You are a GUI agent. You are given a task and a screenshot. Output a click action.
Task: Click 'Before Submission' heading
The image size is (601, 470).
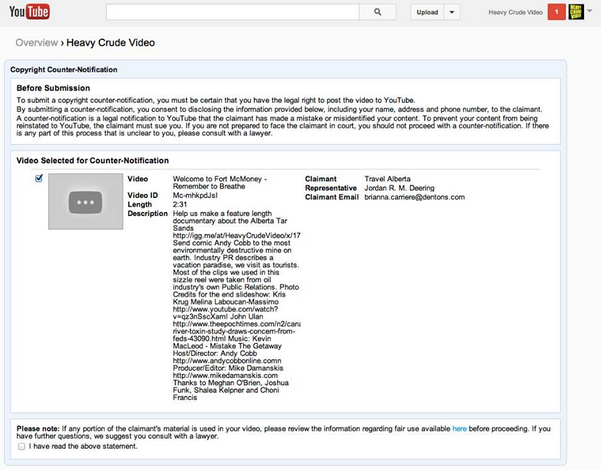point(53,88)
